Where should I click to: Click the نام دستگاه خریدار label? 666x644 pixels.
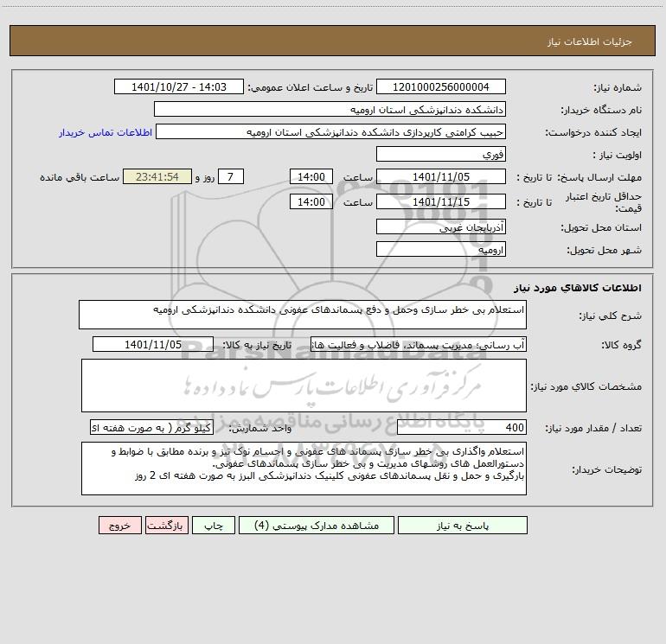[601, 110]
